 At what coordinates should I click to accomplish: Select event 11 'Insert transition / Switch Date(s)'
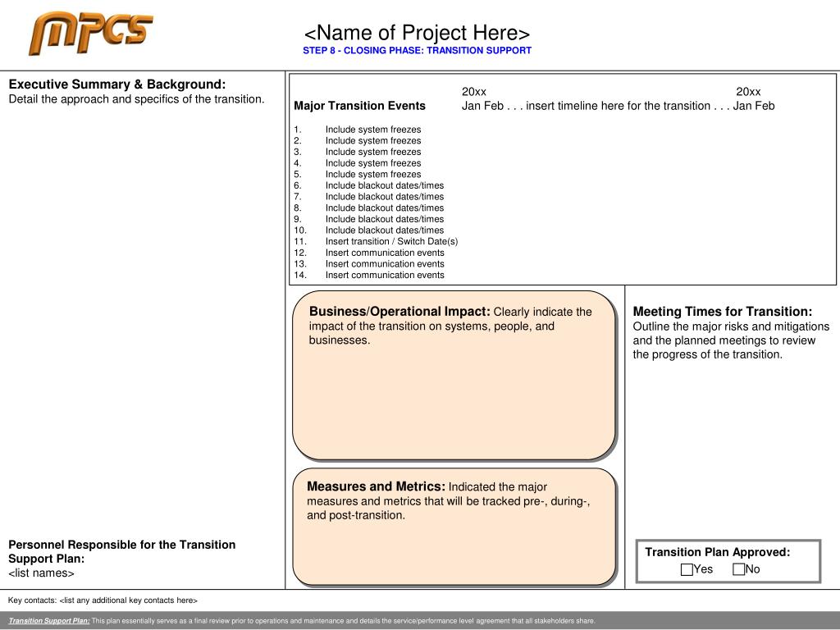(391, 242)
